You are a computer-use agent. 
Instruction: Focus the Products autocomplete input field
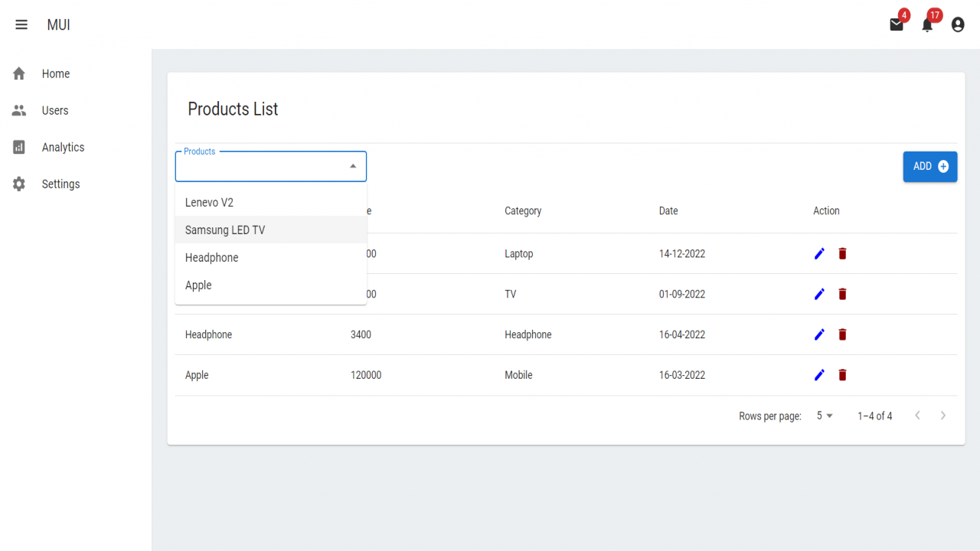point(260,166)
